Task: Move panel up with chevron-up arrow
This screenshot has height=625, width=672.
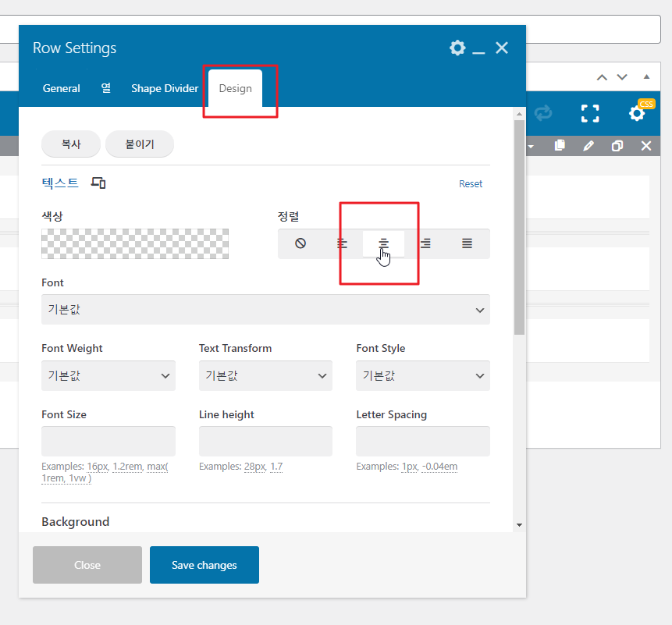Action: coord(602,77)
